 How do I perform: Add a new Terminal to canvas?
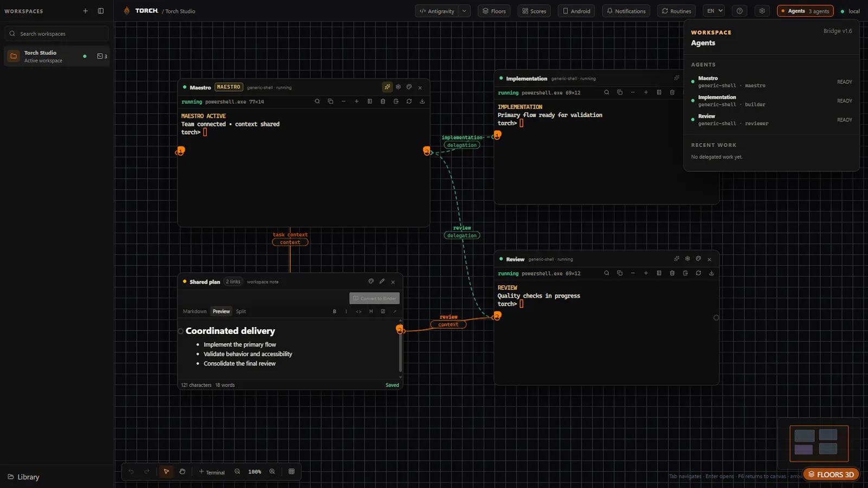[212, 472]
